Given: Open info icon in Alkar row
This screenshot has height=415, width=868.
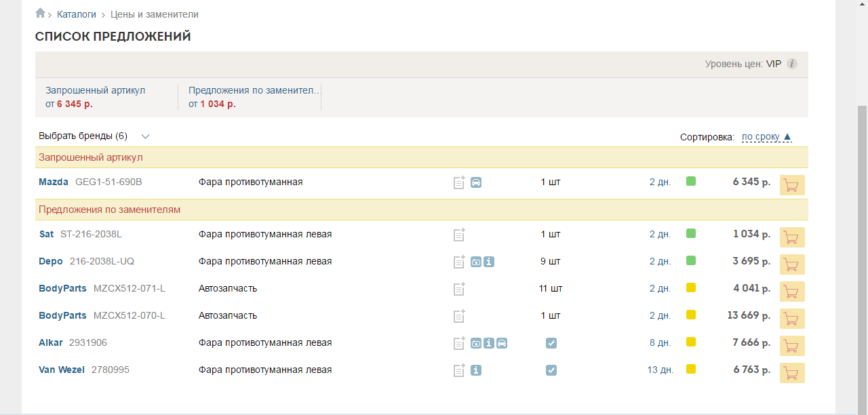Looking at the screenshot, I should (489, 343).
